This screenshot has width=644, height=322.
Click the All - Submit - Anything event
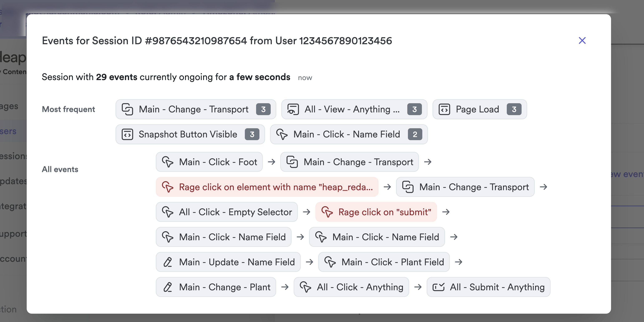(488, 287)
